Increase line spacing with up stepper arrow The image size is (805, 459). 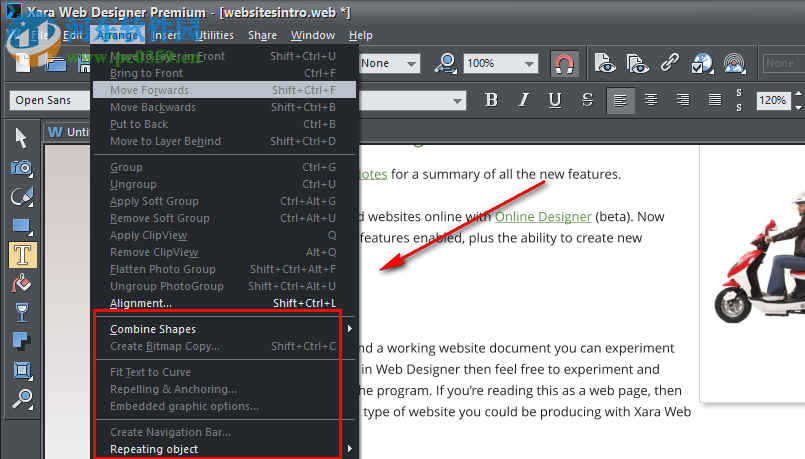(798, 94)
